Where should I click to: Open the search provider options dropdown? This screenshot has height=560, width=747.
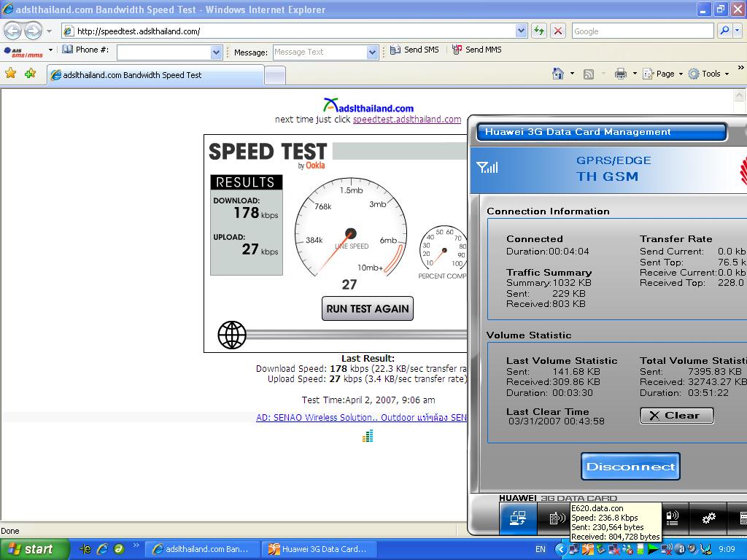tap(738, 31)
